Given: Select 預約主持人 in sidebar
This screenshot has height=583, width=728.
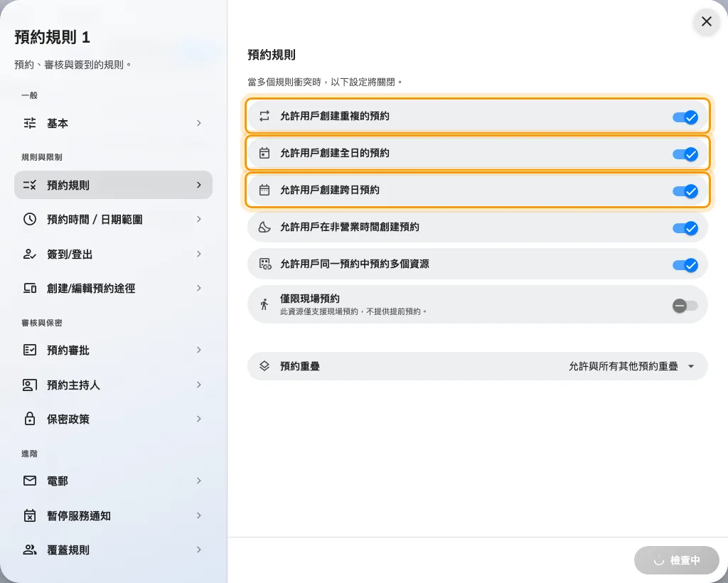Looking at the screenshot, I should (x=113, y=385).
